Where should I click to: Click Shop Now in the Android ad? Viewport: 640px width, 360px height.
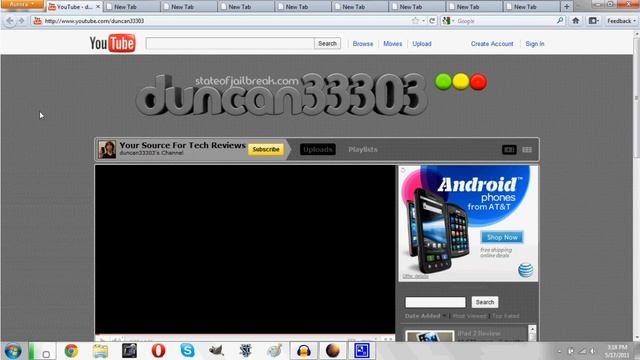pyautogui.click(x=502, y=237)
